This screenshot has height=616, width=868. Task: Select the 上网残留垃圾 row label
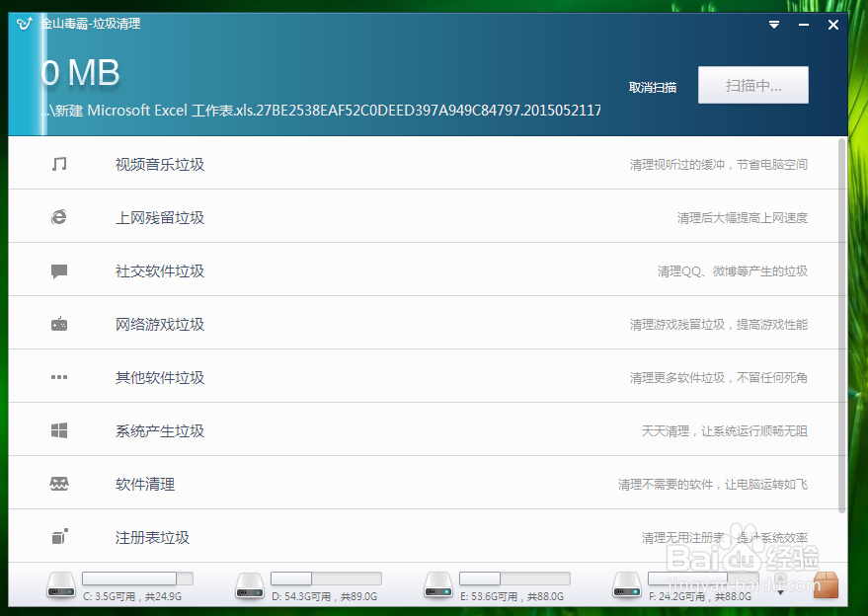coord(160,217)
